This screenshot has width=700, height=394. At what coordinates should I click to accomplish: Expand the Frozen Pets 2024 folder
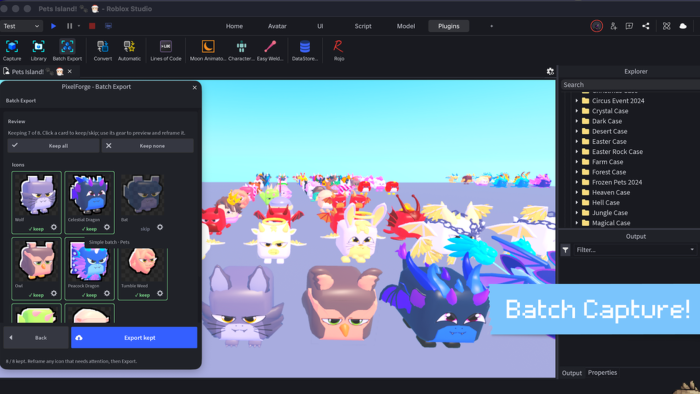[x=576, y=182]
